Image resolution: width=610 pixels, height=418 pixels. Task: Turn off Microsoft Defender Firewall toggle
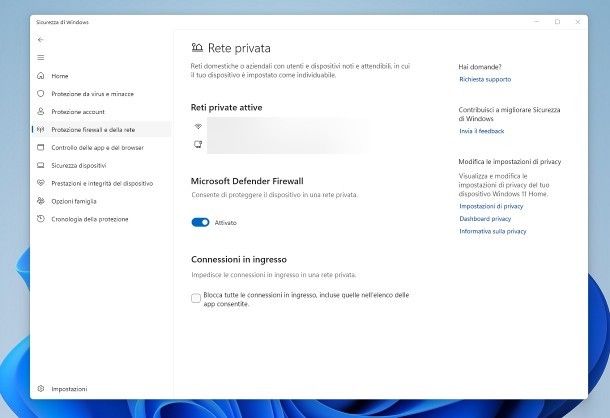(x=200, y=222)
